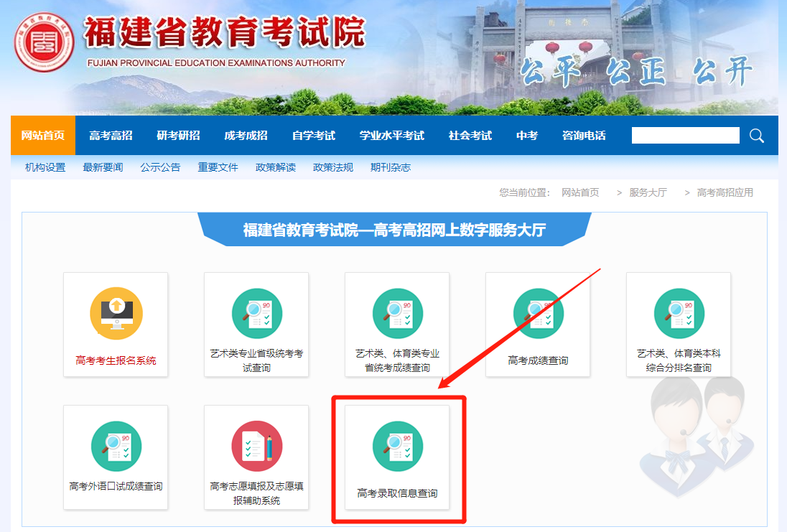Open the 公示公告 announcements link
The height and width of the screenshot is (532, 787).
[161, 167]
